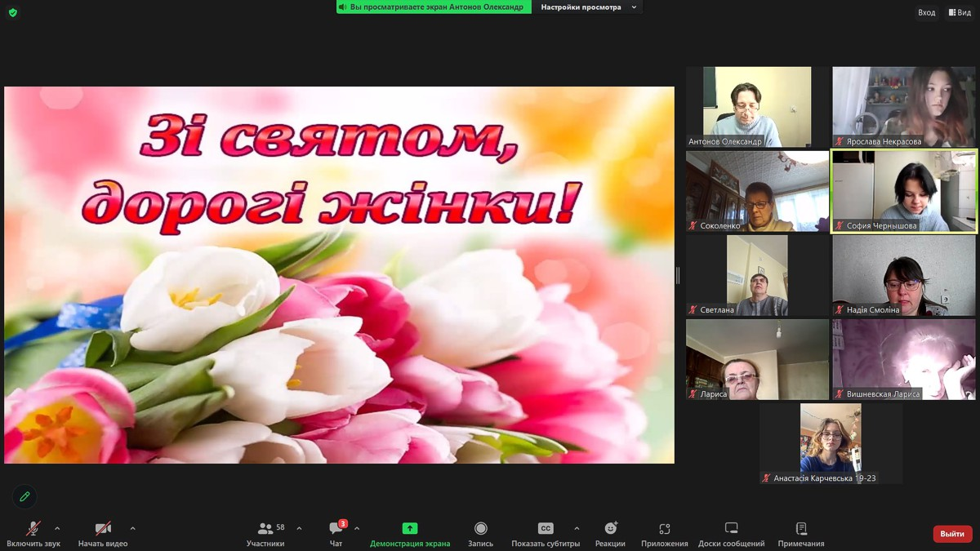Expand the participants options arrow
Viewport: 980px width, 551px height.
click(x=299, y=528)
